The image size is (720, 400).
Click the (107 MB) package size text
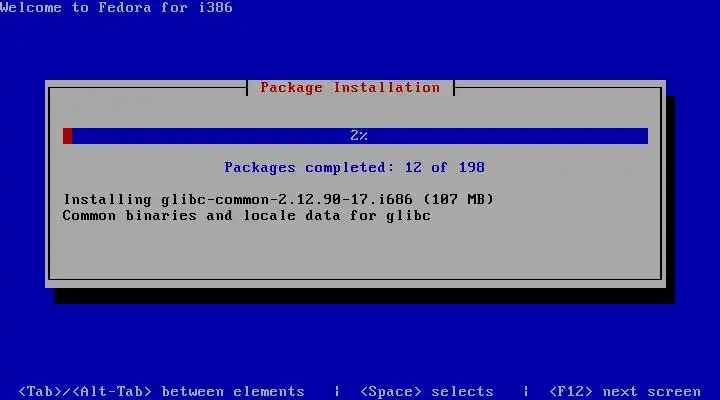coord(458,199)
